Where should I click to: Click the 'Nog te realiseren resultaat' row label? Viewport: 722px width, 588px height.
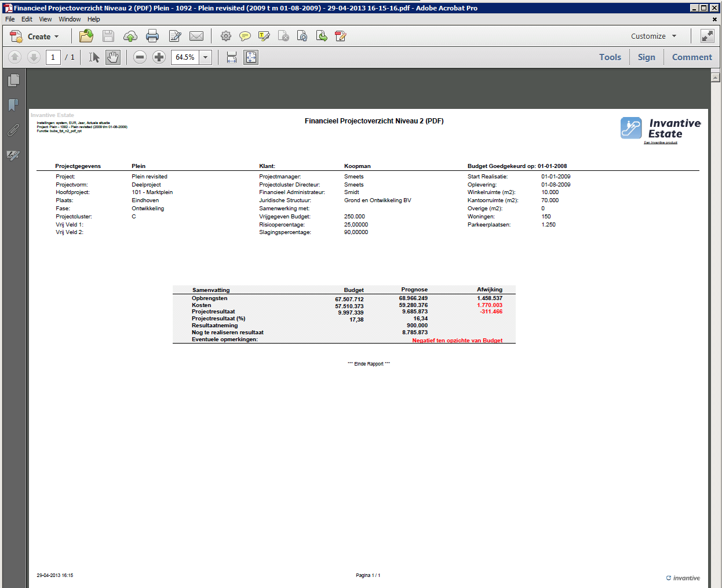tap(228, 333)
